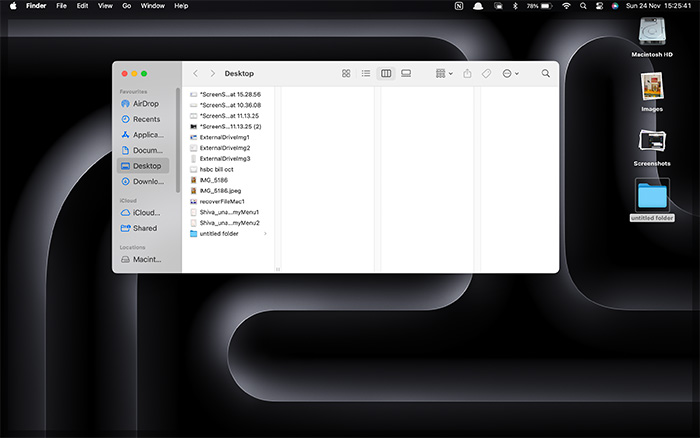Viewport: 700px width, 438px height.
Task: Open the Group By dropdown in toolbar
Action: click(444, 73)
